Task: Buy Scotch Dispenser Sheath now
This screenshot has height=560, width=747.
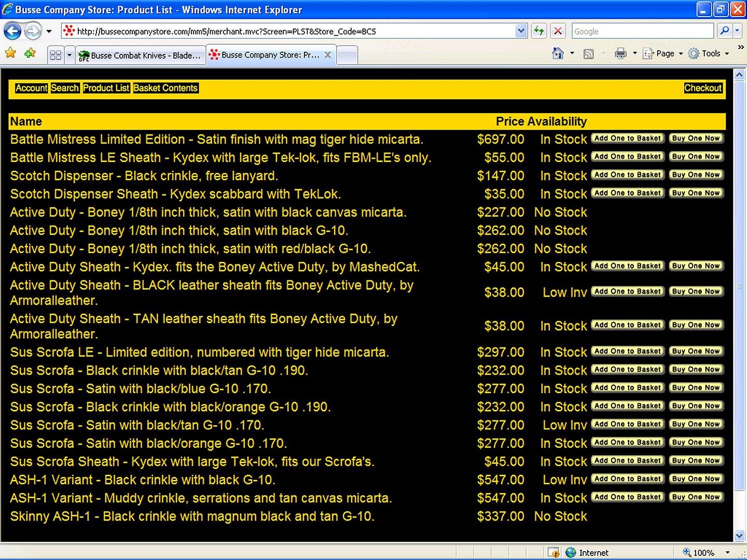Action: pyautogui.click(x=696, y=193)
